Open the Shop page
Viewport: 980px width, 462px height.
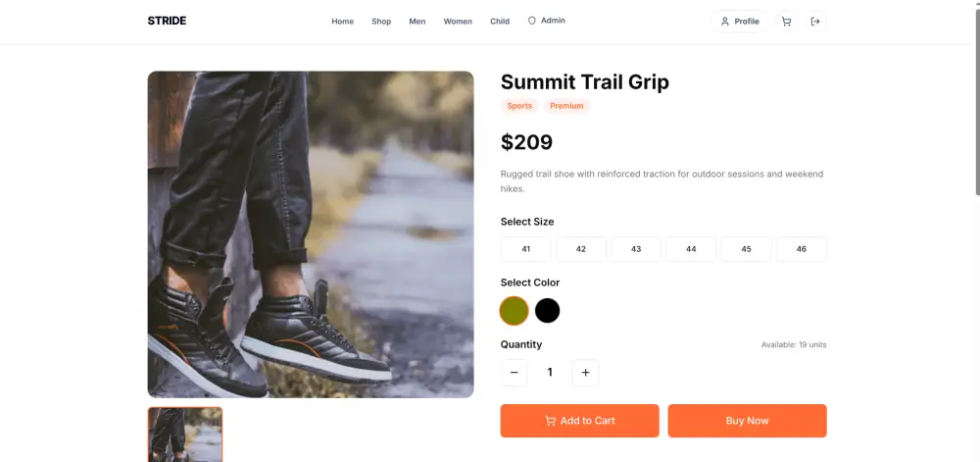(x=381, y=22)
